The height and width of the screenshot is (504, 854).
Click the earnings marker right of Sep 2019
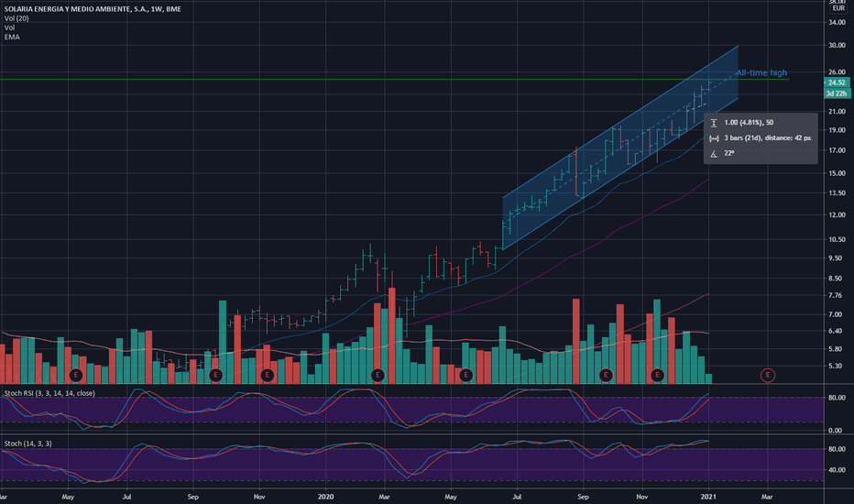215,375
